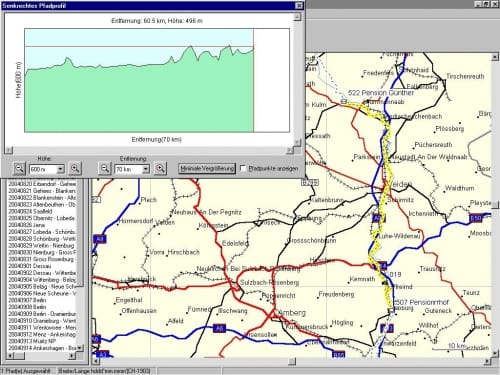Click the Püchersreuth label on map

point(433,145)
